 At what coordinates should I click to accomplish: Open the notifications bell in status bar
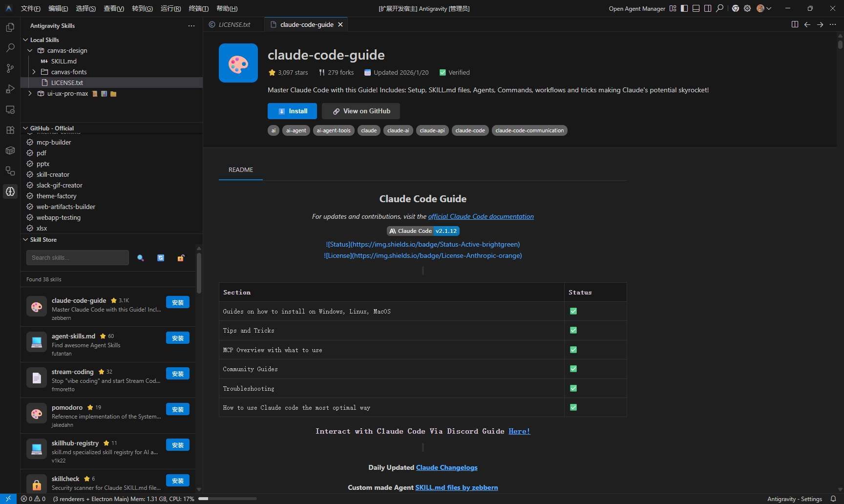click(833, 499)
